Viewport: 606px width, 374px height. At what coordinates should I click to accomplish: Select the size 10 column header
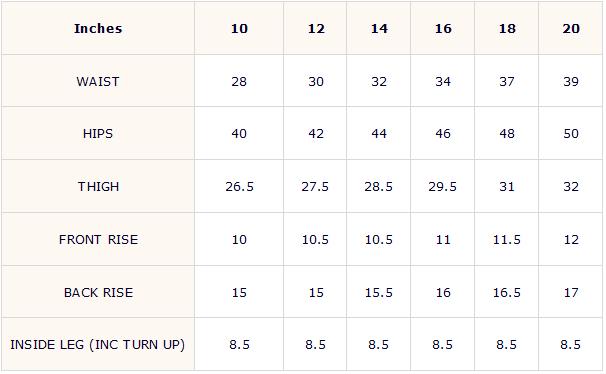pos(239,29)
